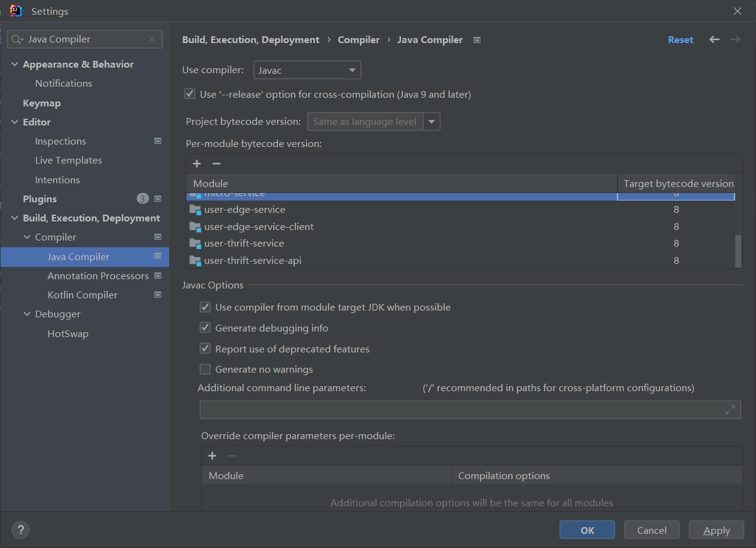Select Annotation Processors in the settings tree
The width and height of the screenshot is (756, 548).
coord(98,276)
